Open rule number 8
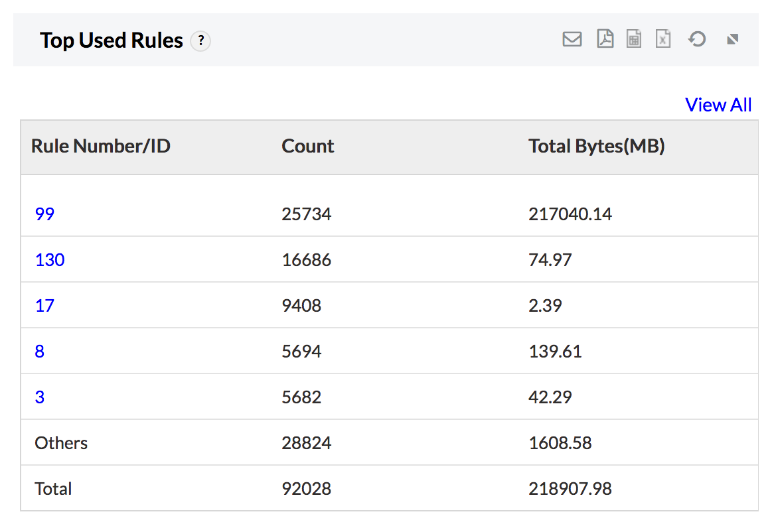772x532 pixels. [x=40, y=351]
